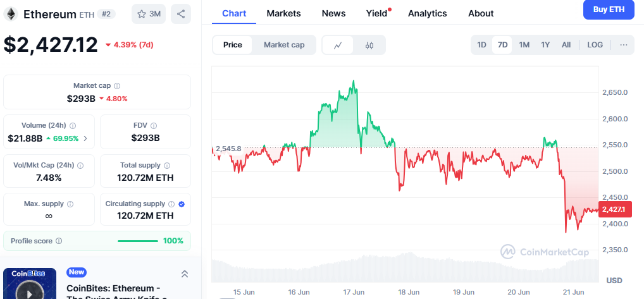Switch to candlestick chart icon
This screenshot has height=299, width=644.
pos(369,45)
